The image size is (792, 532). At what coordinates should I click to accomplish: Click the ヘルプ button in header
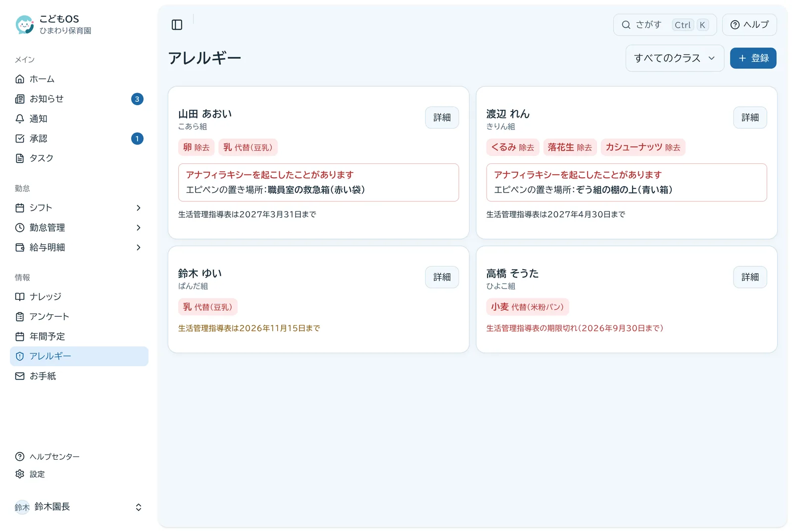coord(749,25)
